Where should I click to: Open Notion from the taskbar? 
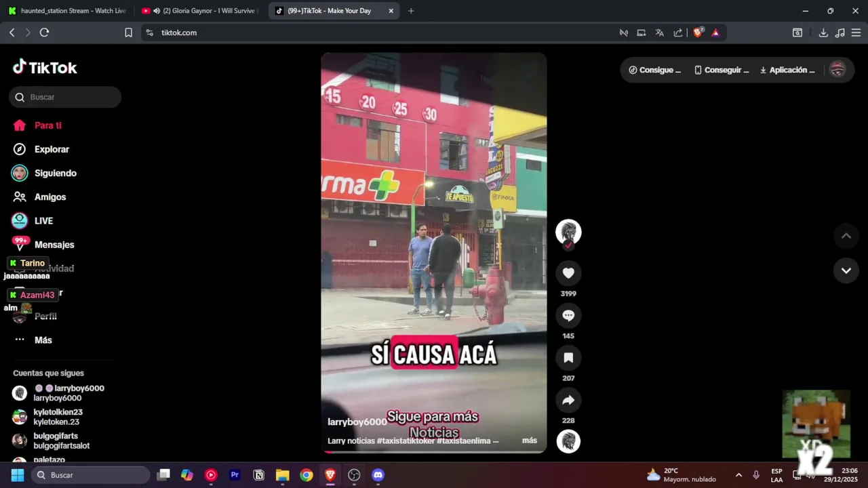point(258,475)
